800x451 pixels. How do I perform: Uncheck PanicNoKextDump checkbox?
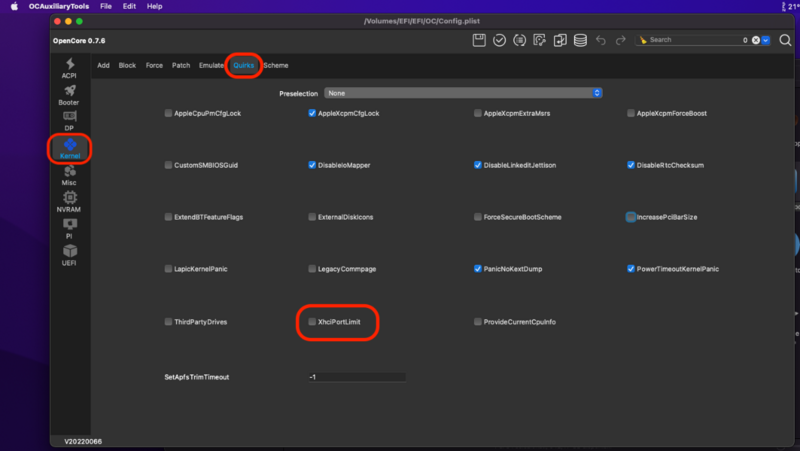point(478,269)
